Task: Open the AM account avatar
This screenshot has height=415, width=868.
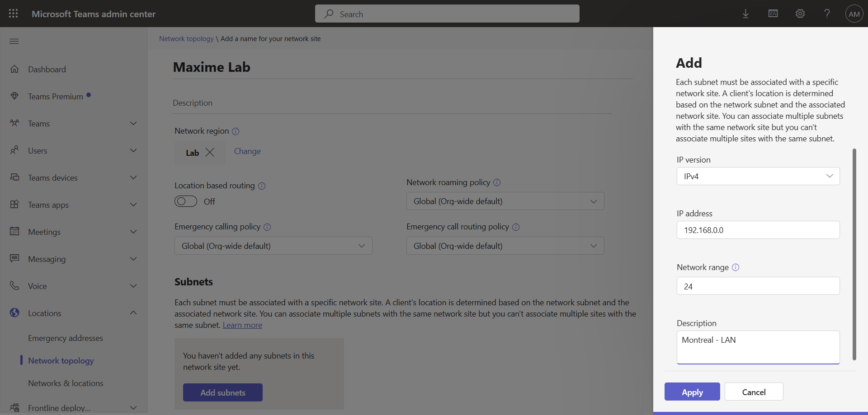Action: coord(854,14)
